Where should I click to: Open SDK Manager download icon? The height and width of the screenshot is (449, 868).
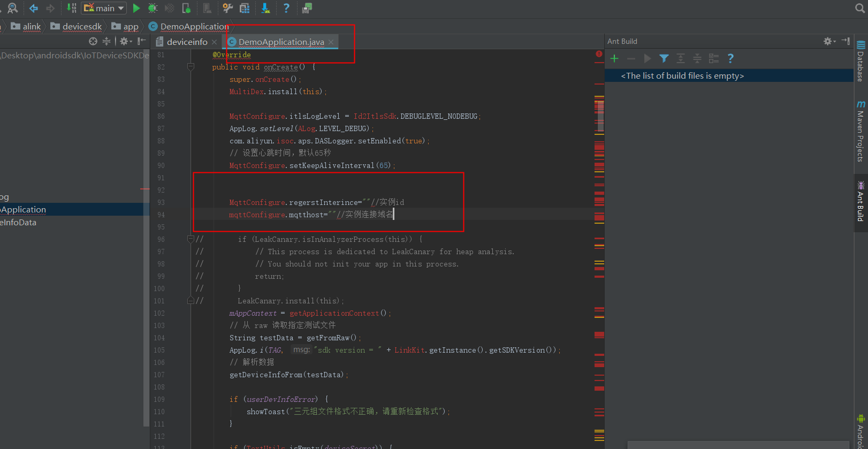[265, 8]
